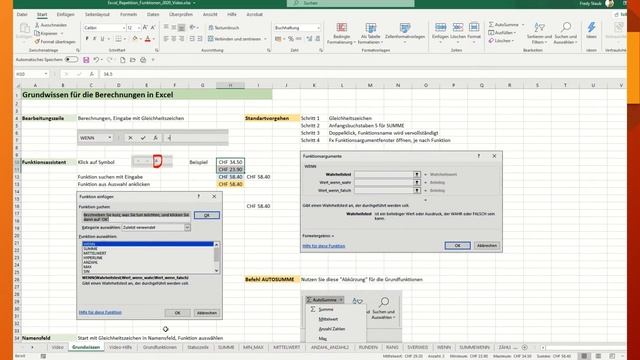This screenshot has width=640, height=360.
Task: Open the Calibri font name dropdown
Action: tap(123, 28)
